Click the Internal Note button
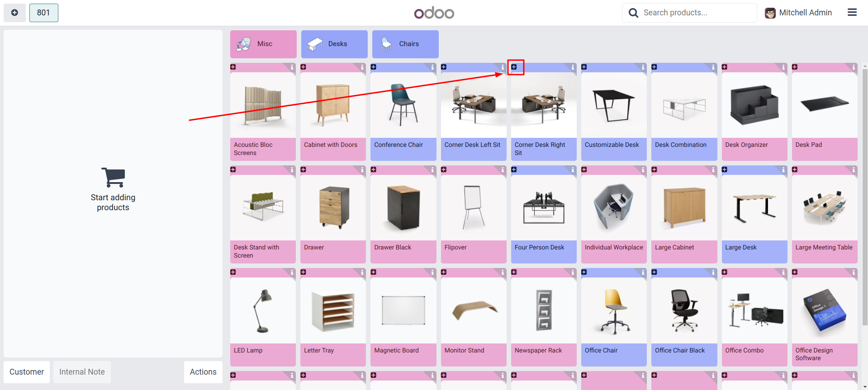868x390 pixels. coord(82,372)
